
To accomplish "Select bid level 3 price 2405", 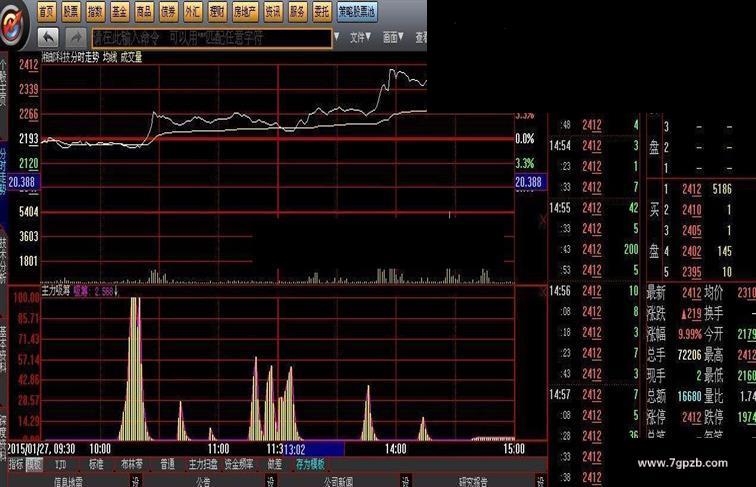I will click(x=691, y=230).
